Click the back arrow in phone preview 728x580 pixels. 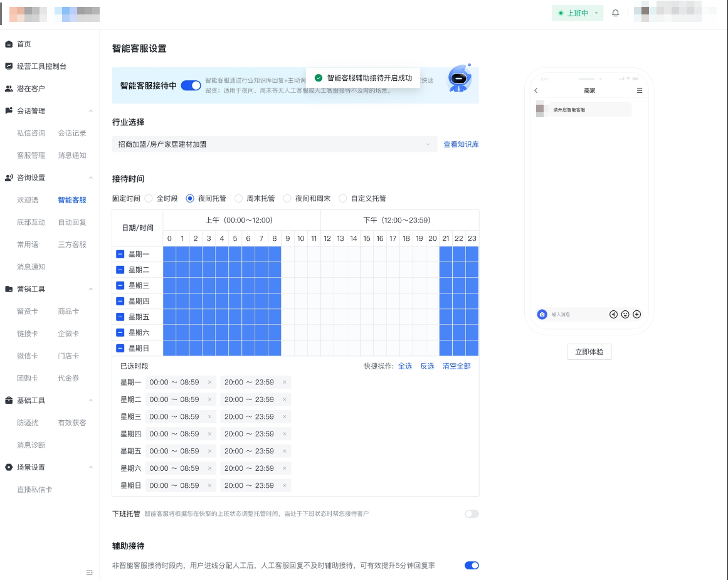535,90
